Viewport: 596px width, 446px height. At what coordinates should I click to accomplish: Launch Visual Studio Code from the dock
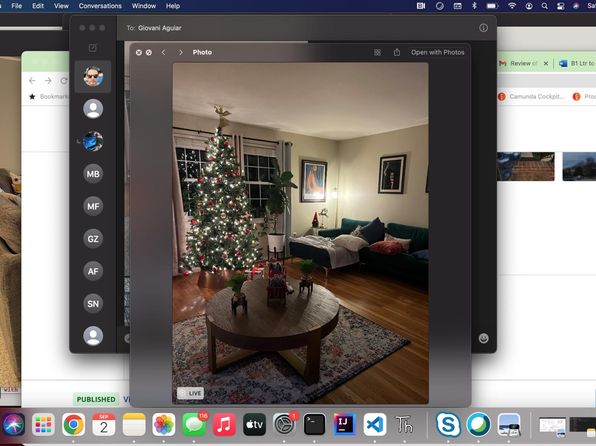point(375,424)
